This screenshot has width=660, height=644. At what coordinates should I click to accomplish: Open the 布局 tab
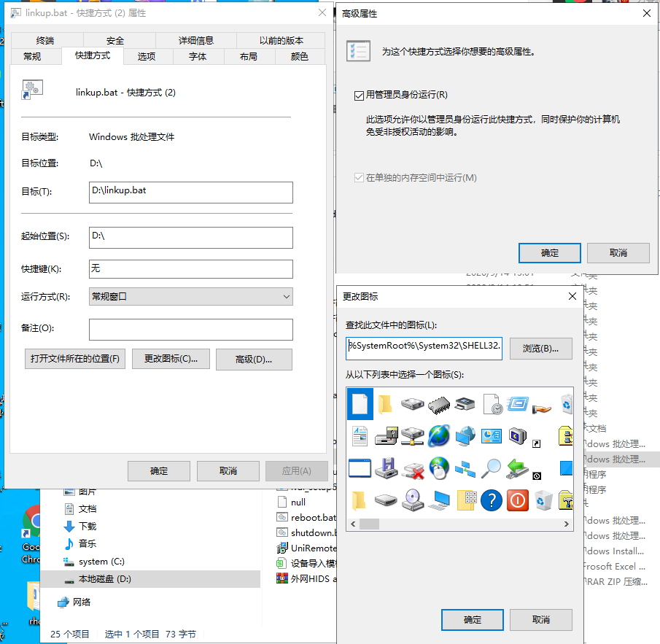[249, 56]
